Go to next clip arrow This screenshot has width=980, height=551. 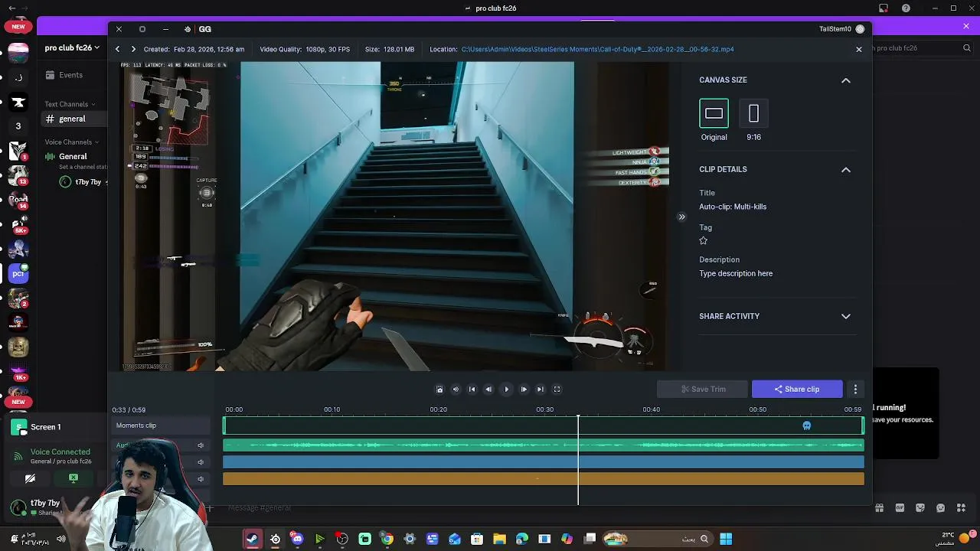pyautogui.click(x=133, y=49)
